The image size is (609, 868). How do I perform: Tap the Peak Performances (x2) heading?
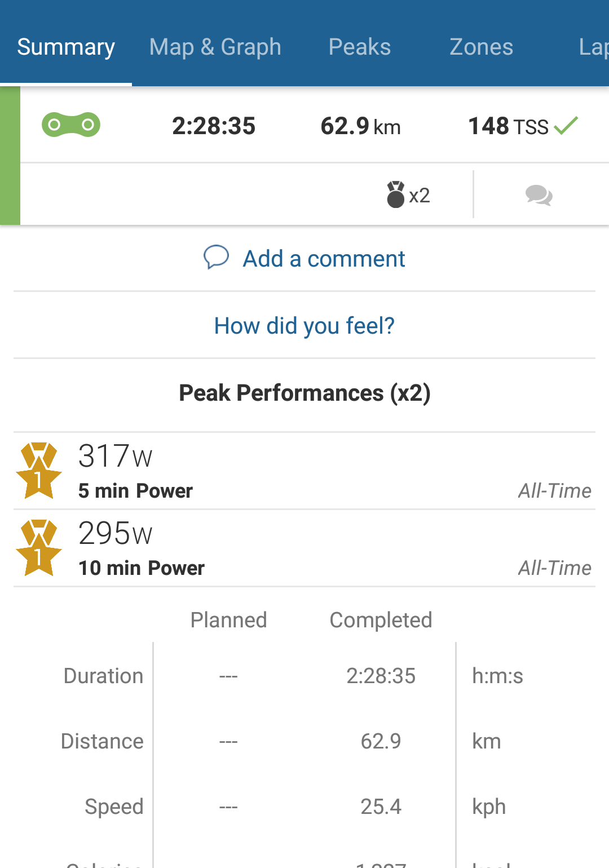(304, 393)
